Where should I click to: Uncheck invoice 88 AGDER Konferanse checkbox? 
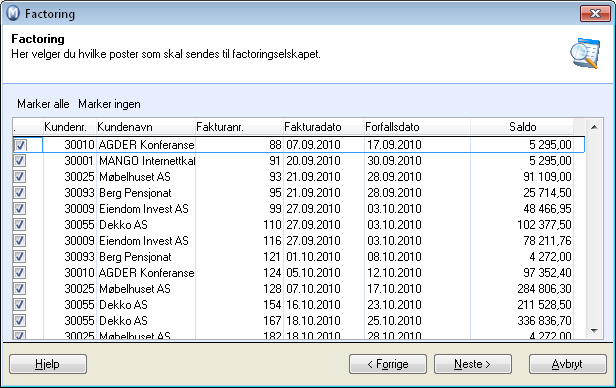(x=20, y=145)
